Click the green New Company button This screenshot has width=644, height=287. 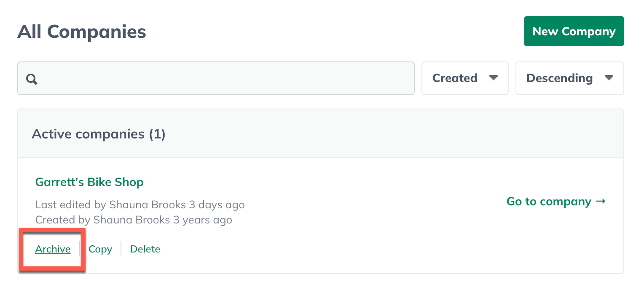(x=574, y=31)
